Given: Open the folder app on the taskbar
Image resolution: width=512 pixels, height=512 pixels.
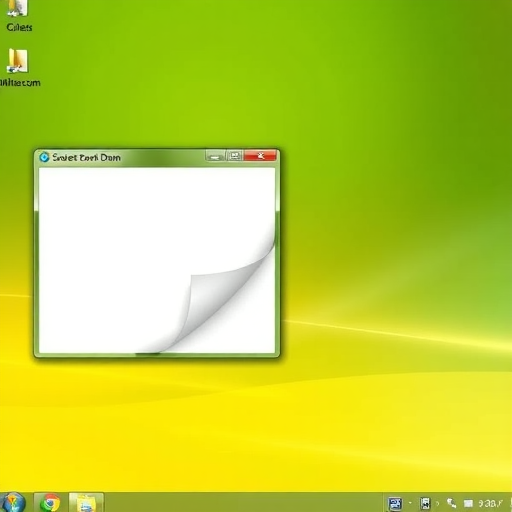Looking at the screenshot, I should coord(86,503).
